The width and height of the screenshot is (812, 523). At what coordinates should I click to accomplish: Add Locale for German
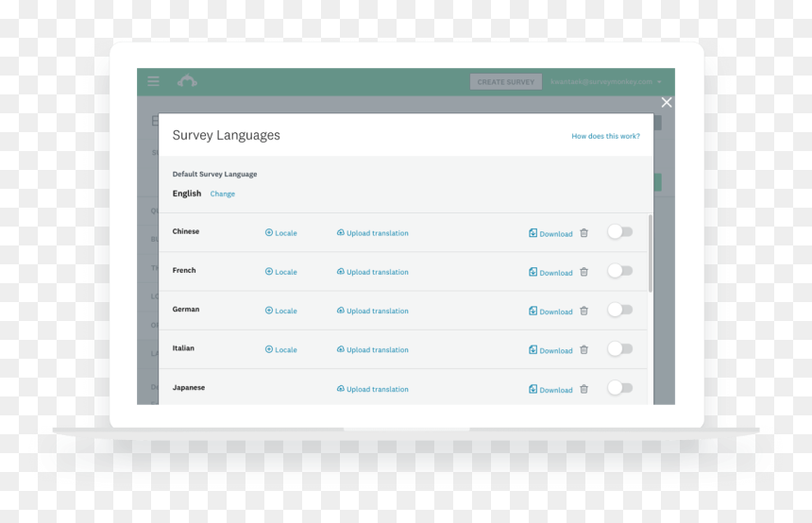click(x=281, y=311)
